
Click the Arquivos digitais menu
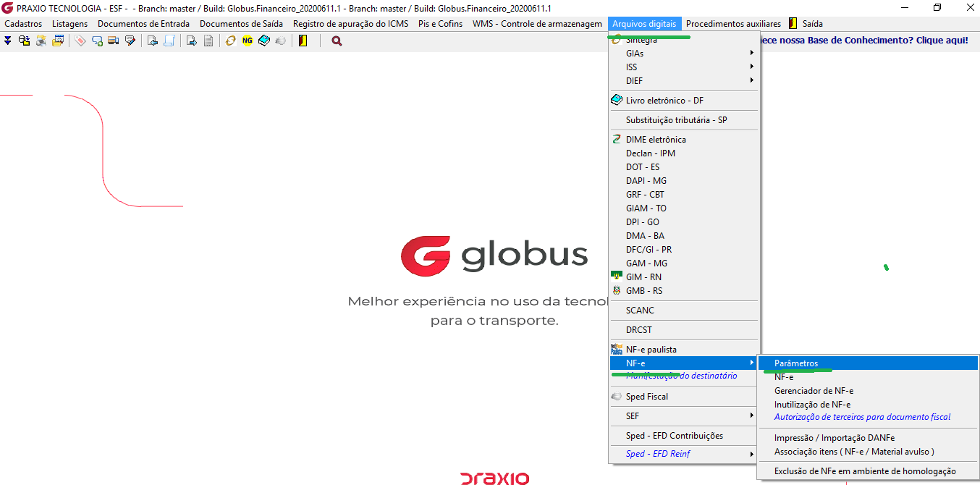tap(644, 24)
